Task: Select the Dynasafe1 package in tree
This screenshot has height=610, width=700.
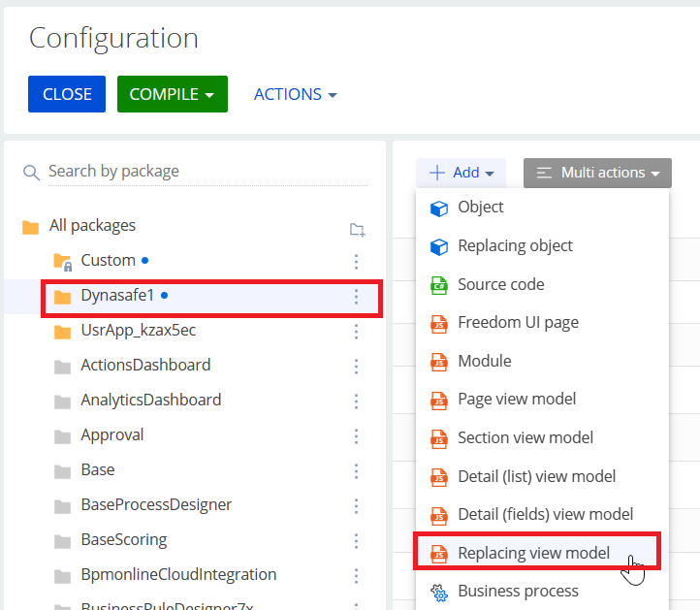Action: coord(117,296)
